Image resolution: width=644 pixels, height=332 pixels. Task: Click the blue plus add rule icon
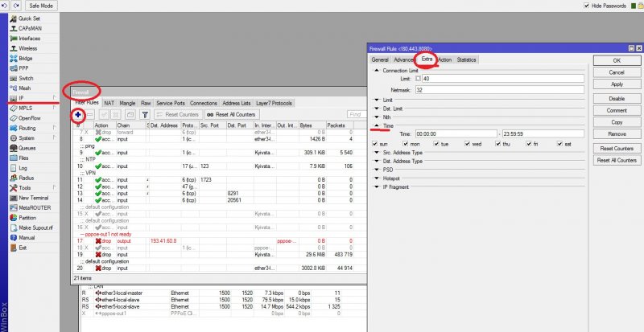point(78,115)
